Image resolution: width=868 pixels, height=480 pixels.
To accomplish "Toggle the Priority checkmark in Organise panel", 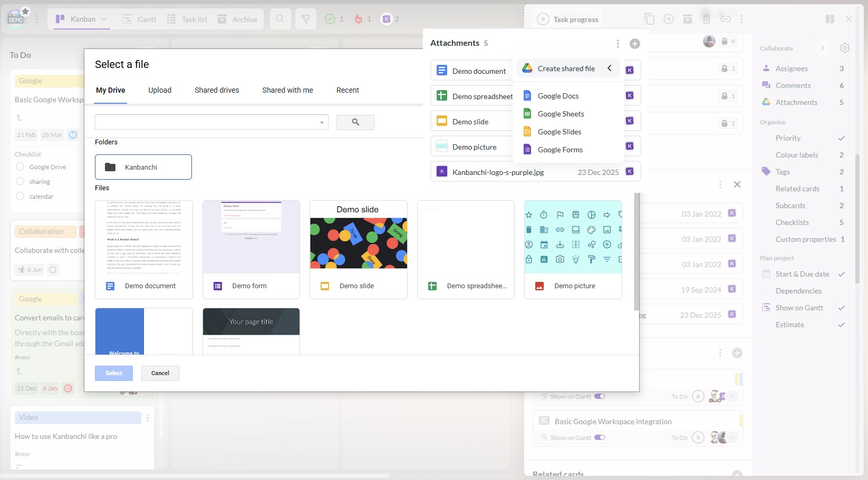I will click(841, 138).
